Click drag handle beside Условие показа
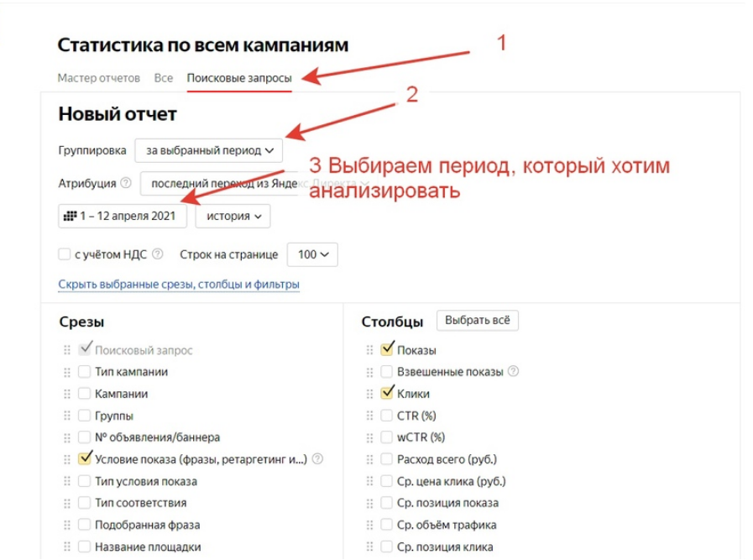 67,459
